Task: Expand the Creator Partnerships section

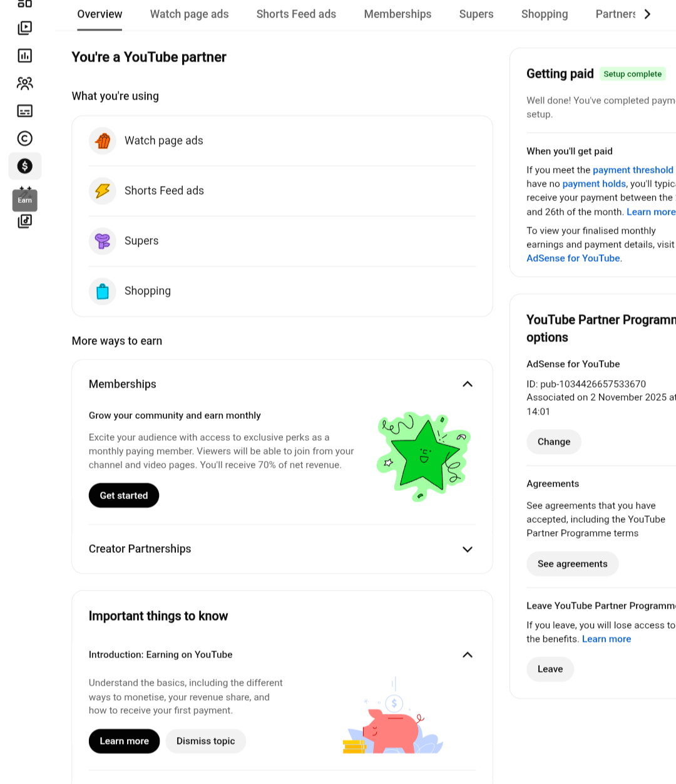Action: coord(468,549)
